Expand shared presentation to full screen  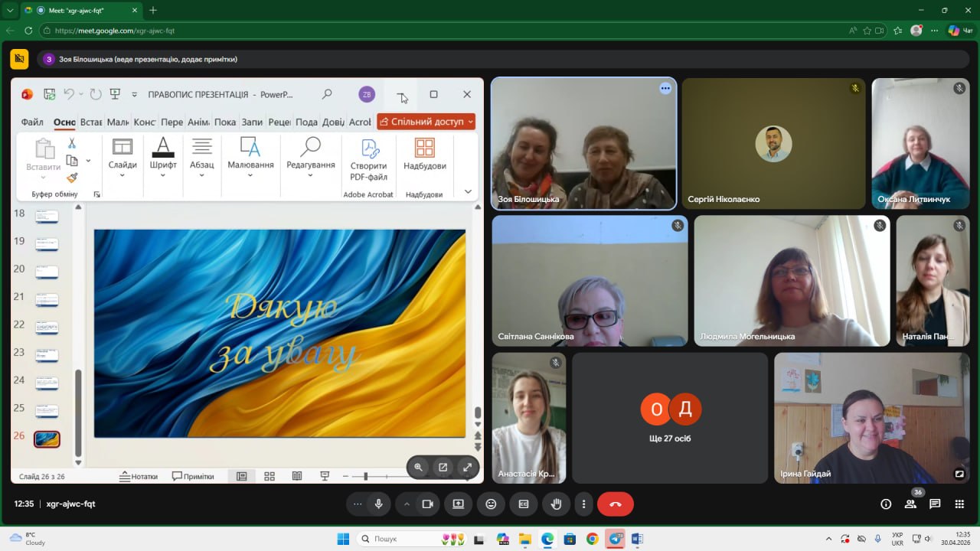467,467
